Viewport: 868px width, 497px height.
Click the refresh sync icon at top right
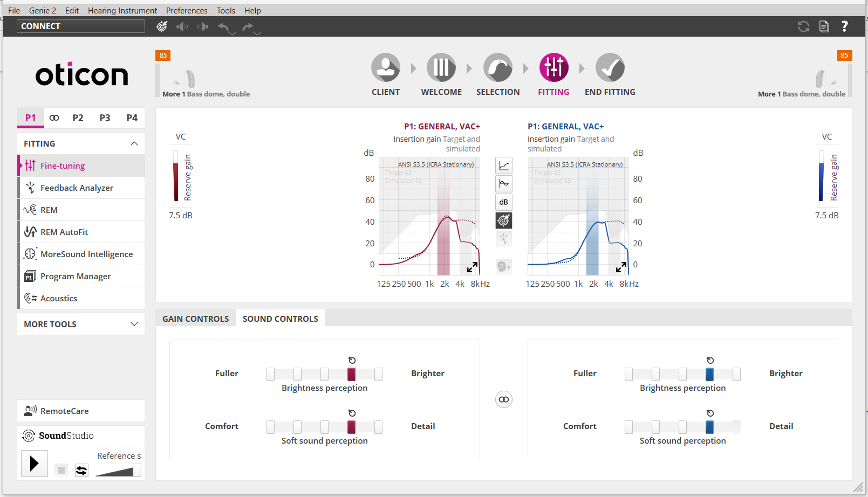804,26
